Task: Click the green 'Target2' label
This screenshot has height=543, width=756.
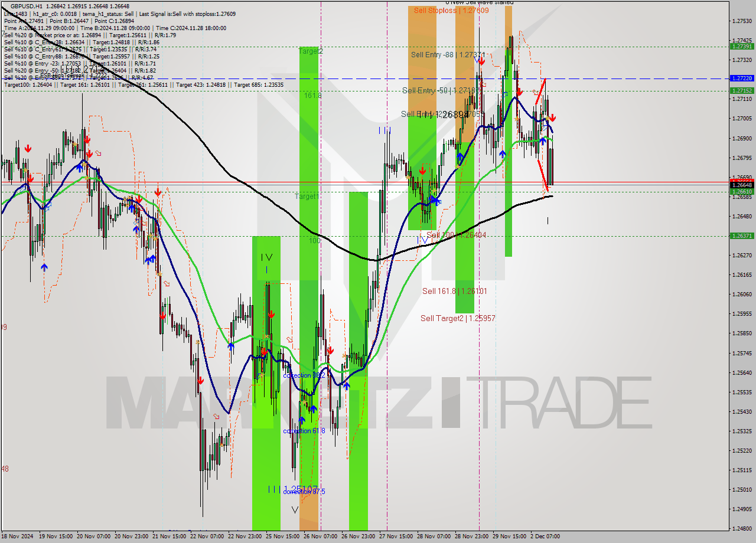Action: click(x=311, y=51)
